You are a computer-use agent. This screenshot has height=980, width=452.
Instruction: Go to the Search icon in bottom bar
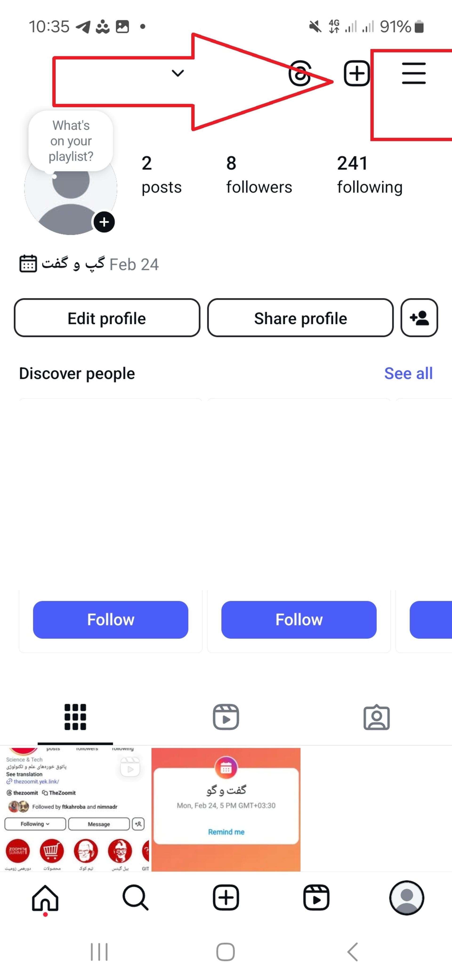[x=135, y=898]
